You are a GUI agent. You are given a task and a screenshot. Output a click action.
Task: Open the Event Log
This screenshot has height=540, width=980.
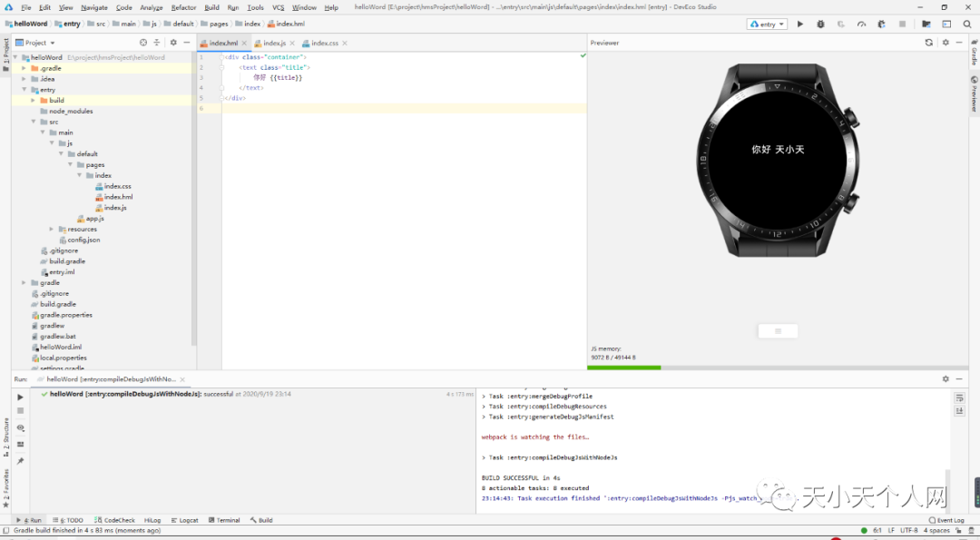tap(946, 520)
